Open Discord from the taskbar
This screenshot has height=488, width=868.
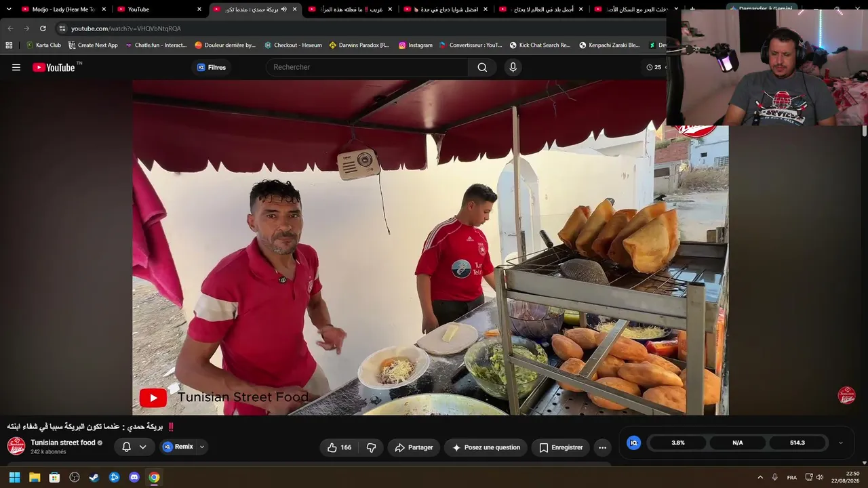[x=134, y=477]
